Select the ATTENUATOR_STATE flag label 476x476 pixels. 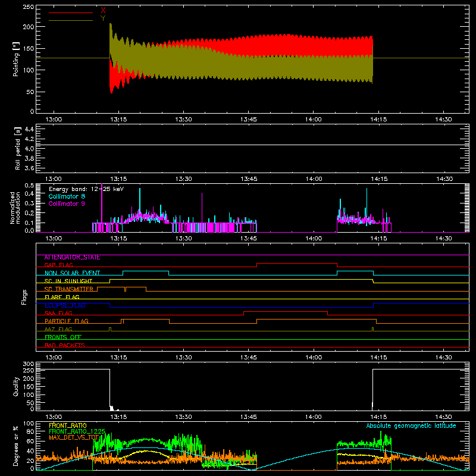[x=72, y=258]
